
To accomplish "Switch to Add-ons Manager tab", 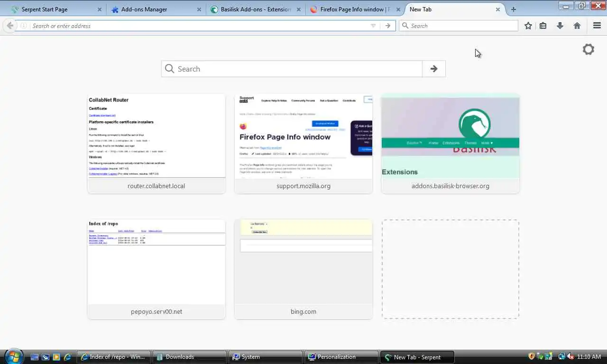I will point(155,9).
